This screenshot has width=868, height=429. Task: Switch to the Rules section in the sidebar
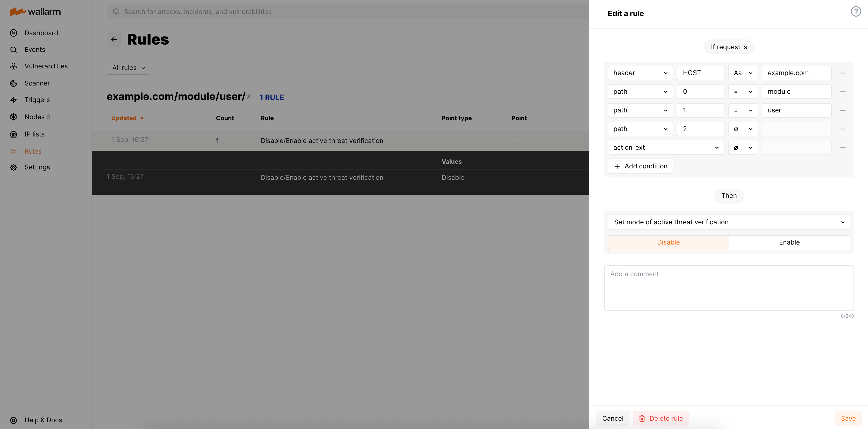(33, 151)
